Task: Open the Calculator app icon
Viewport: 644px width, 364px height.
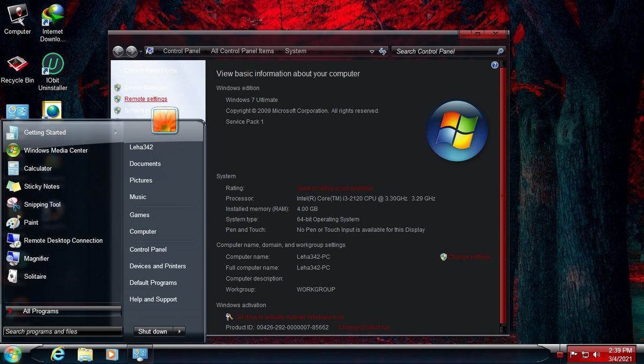Action: (13, 169)
